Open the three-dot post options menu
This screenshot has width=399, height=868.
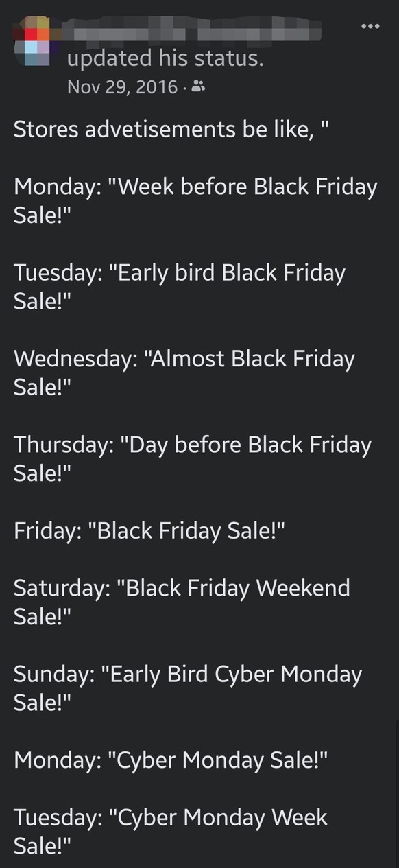[370, 27]
